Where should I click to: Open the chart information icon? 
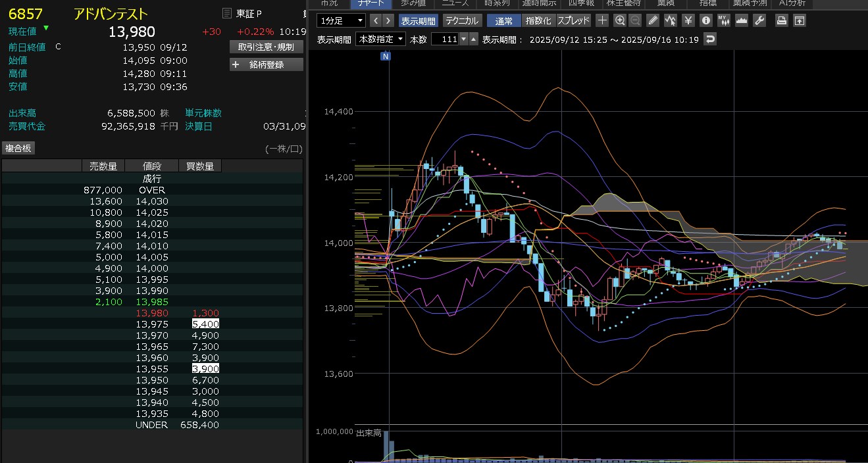(x=706, y=20)
